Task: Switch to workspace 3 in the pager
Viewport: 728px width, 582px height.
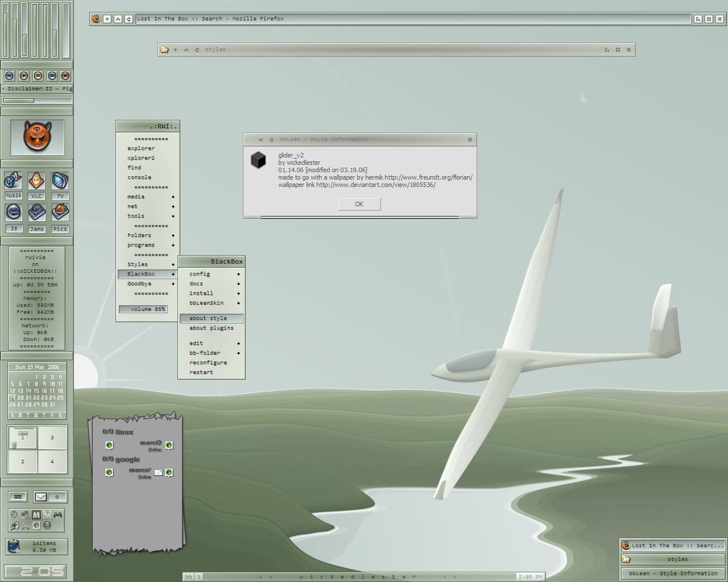Action: click(52, 438)
